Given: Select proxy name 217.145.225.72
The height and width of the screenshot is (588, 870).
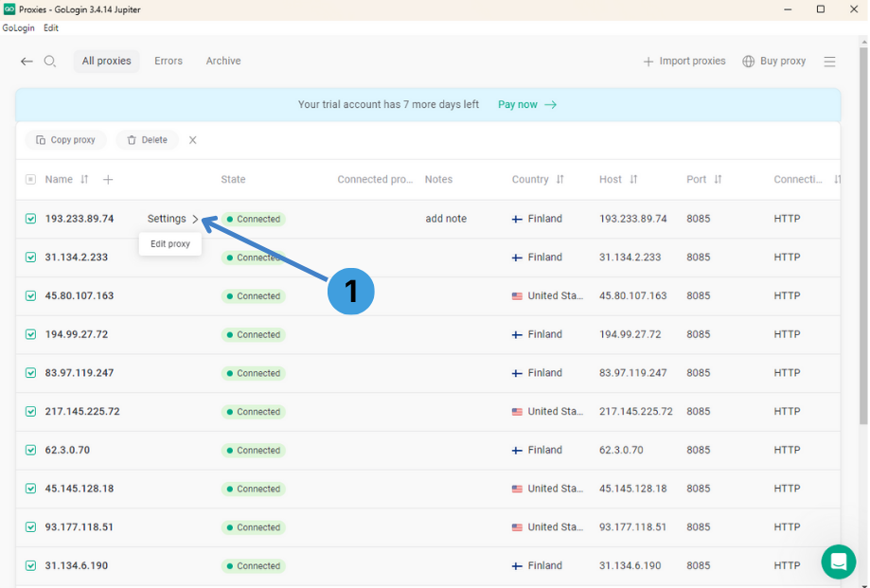Looking at the screenshot, I should (x=82, y=412).
